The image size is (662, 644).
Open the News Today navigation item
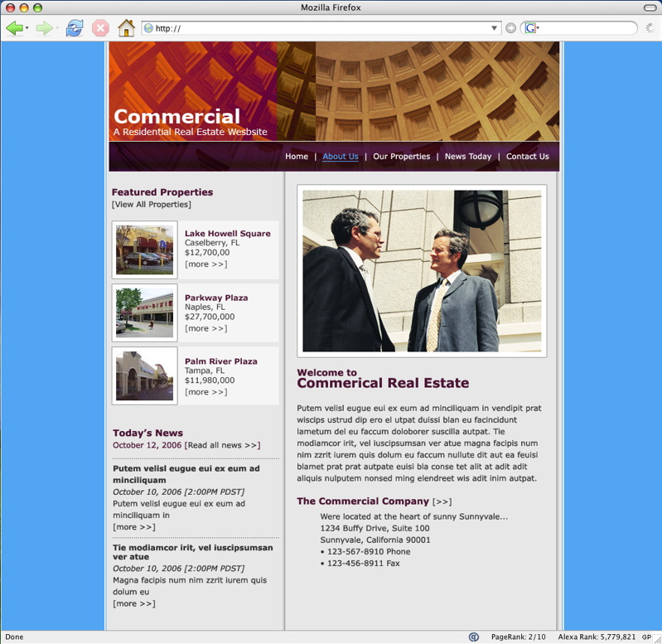click(468, 157)
